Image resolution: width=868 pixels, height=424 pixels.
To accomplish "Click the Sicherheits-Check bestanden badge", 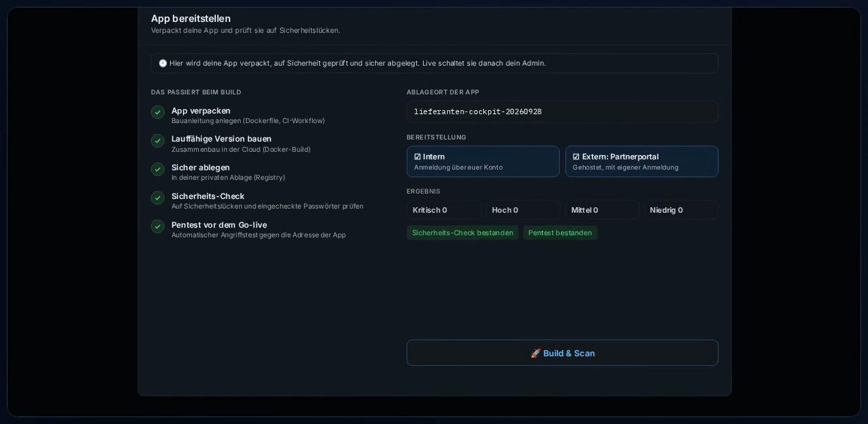I will pos(463,233).
